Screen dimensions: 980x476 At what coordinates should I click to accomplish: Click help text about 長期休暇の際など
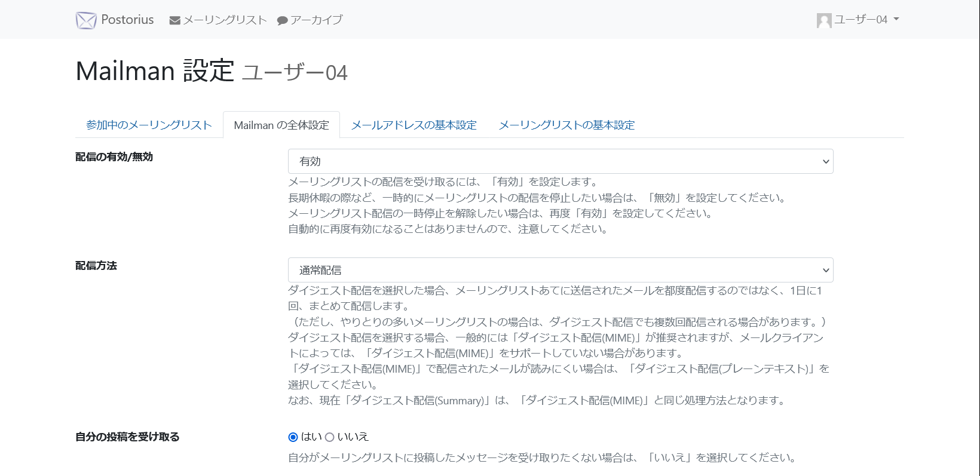point(538,198)
